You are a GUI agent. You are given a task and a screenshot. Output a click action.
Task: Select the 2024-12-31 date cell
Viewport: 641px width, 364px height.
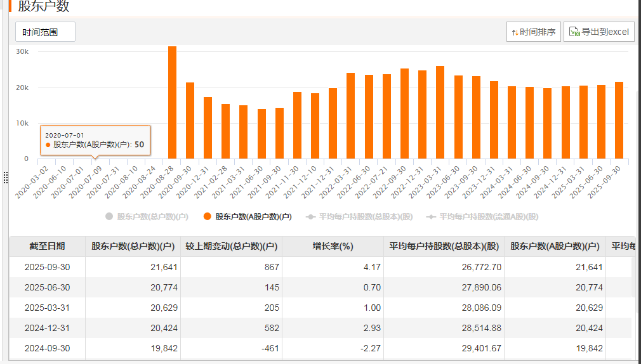47,328
